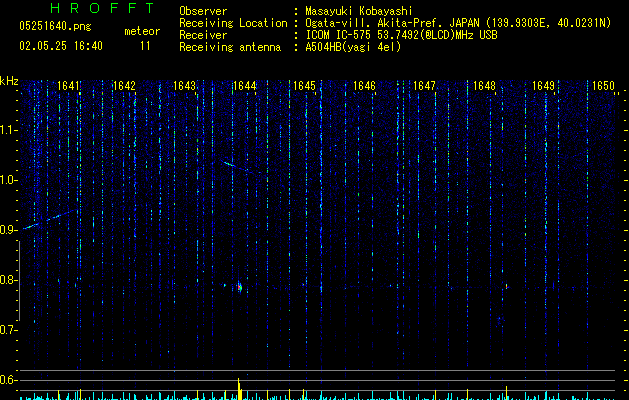Image resolution: width=629 pixels, height=400 pixels.
Task: Click the Receiving antenna label
Action: click(230, 47)
